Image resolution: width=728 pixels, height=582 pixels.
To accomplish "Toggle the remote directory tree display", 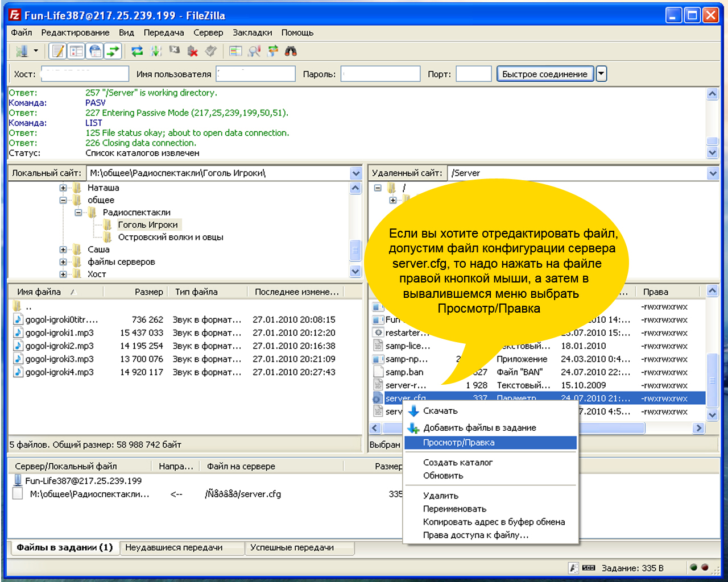I will point(95,51).
